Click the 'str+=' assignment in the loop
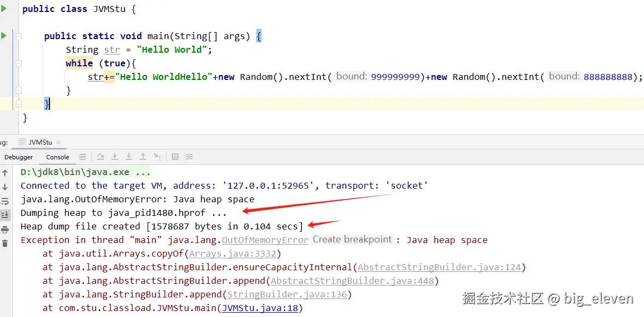The width and height of the screenshot is (644, 317). point(101,77)
